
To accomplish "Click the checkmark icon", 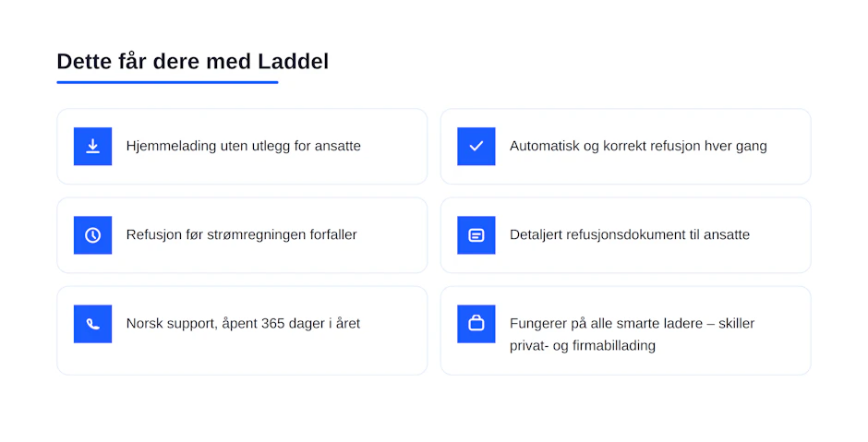I will (x=476, y=146).
